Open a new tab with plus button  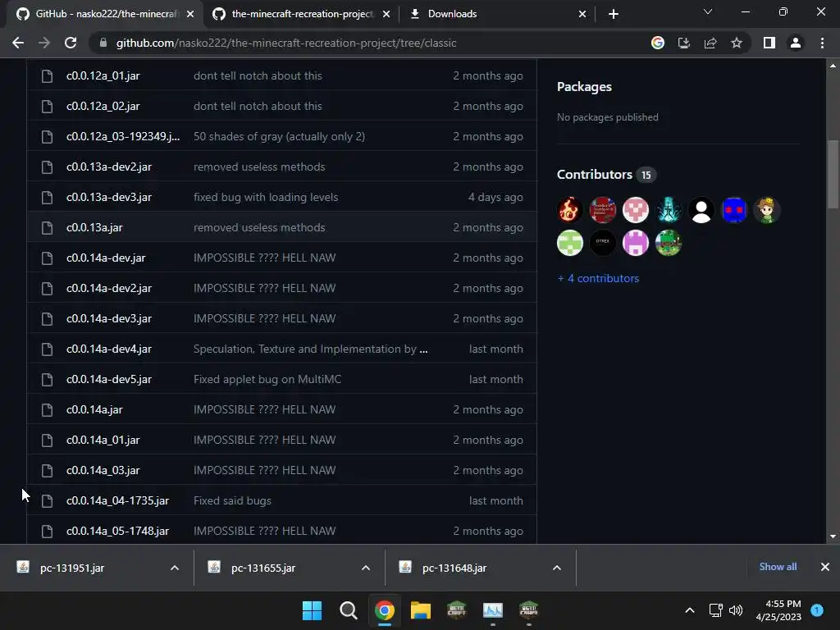tap(614, 14)
